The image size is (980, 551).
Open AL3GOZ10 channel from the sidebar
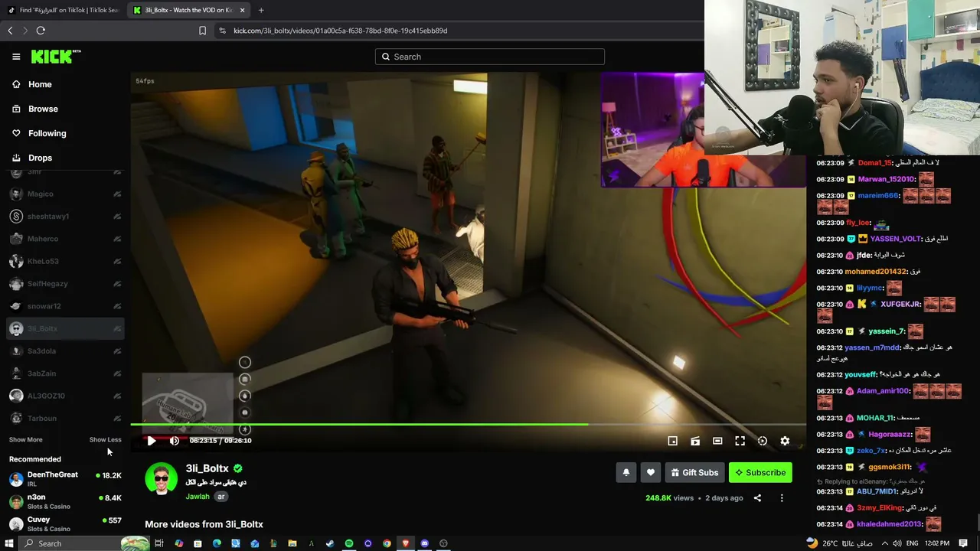tap(65, 396)
